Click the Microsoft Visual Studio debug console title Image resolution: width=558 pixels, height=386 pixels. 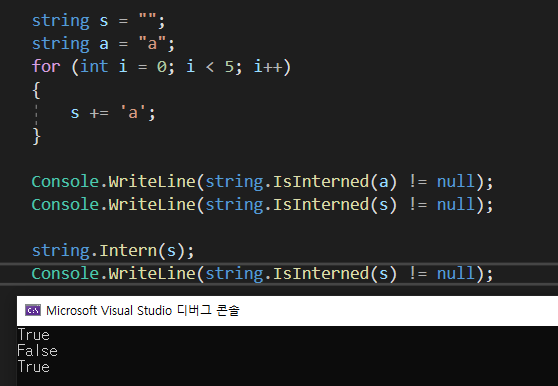143,311
